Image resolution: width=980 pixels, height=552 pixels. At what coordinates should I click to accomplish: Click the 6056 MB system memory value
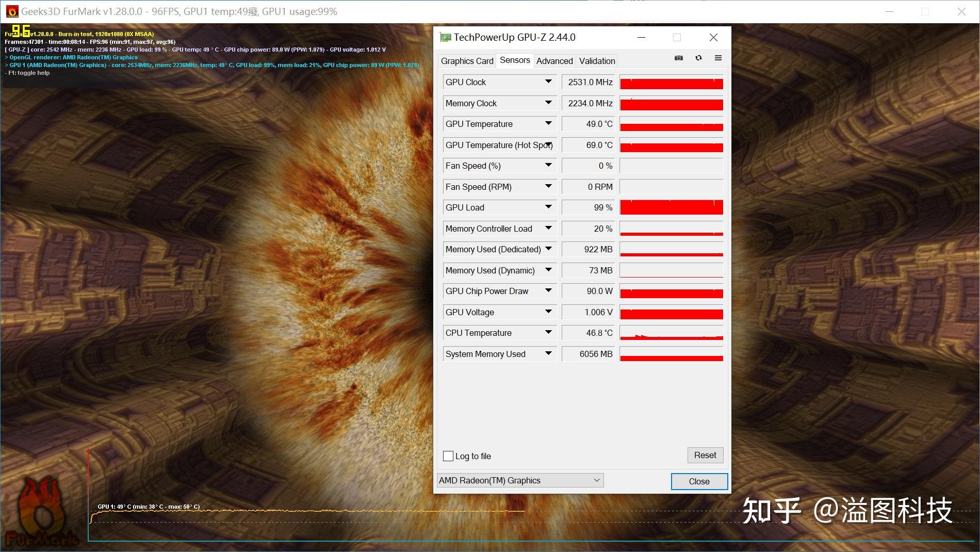[x=589, y=354]
